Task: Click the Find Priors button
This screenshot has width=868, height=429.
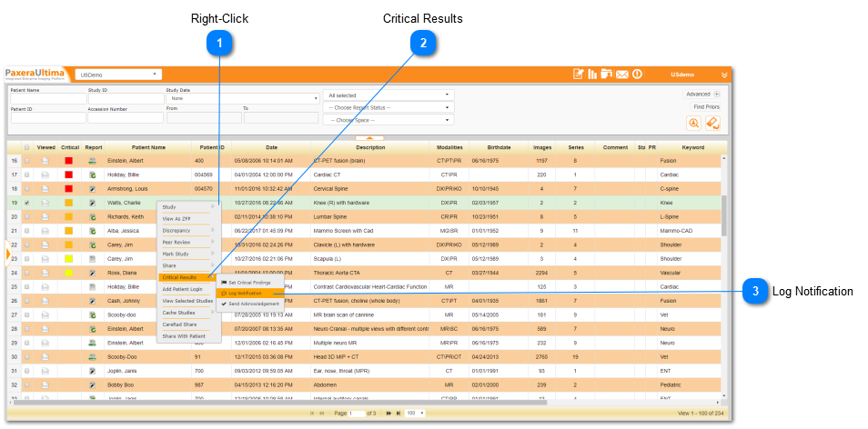Action: point(706,106)
